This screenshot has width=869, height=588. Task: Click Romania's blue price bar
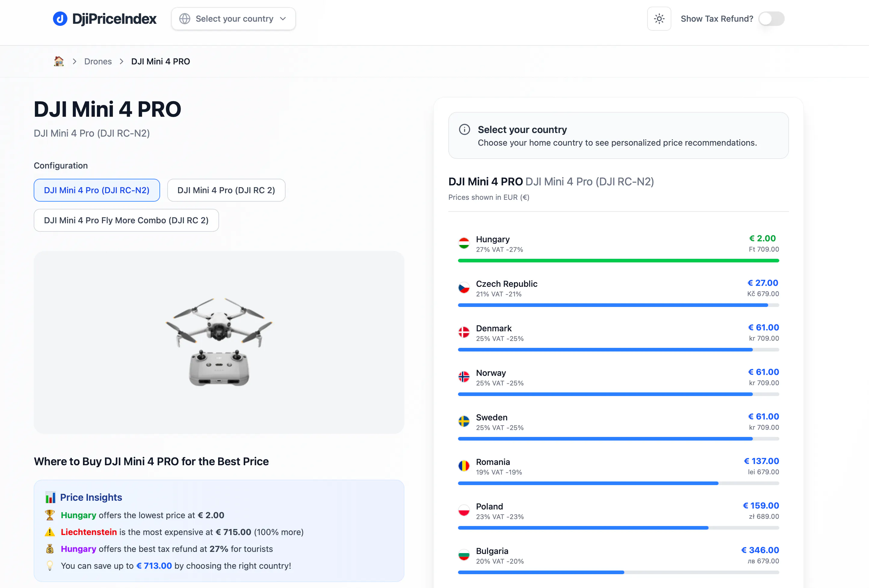[588, 483]
